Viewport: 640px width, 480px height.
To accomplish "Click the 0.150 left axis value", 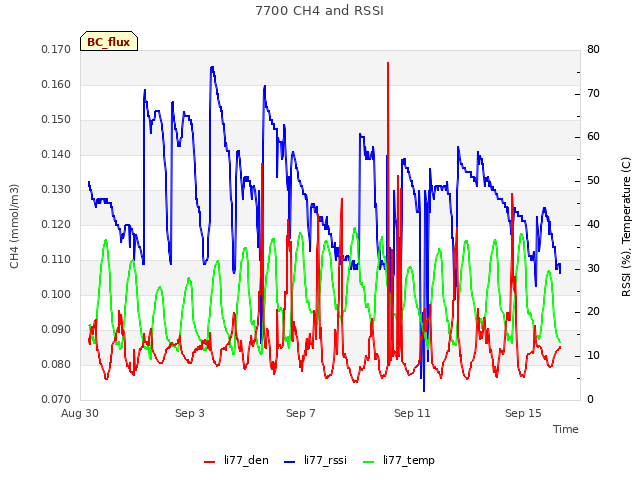I will 56,120.
